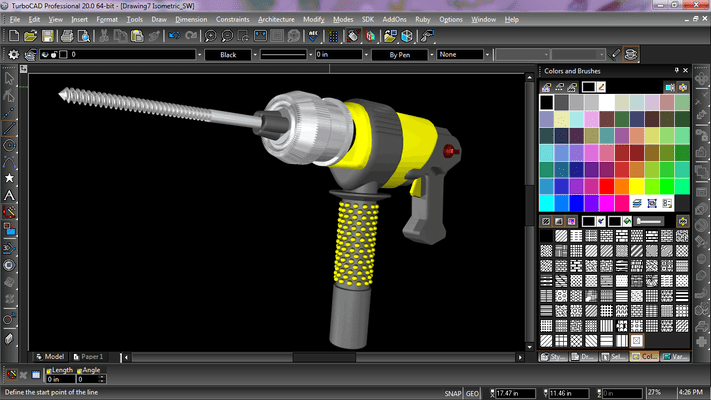The width and height of the screenshot is (711, 400).
Task: Open the Sty... palette tab at panel bottom
Action: (x=553, y=356)
